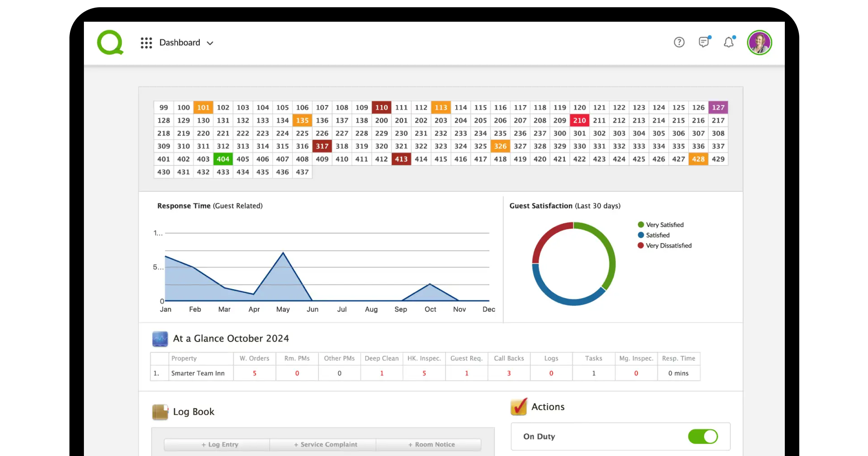Click the + Room Notice button

pos(431,444)
